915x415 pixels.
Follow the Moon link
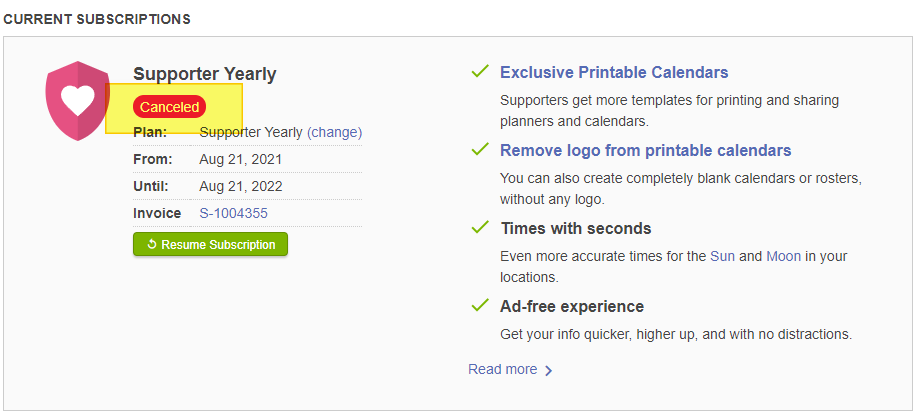tap(783, 256)
